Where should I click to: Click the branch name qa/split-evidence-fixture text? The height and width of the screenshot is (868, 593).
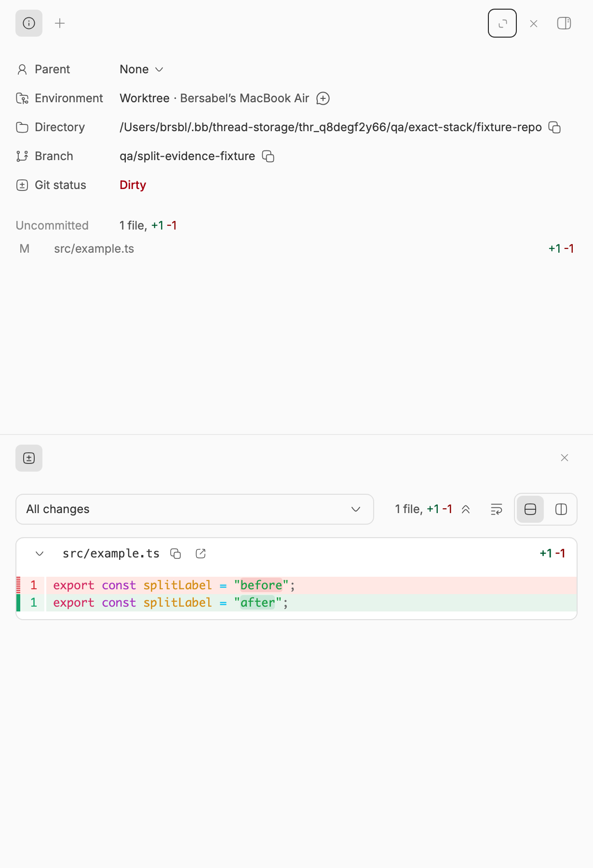[188, 156]
